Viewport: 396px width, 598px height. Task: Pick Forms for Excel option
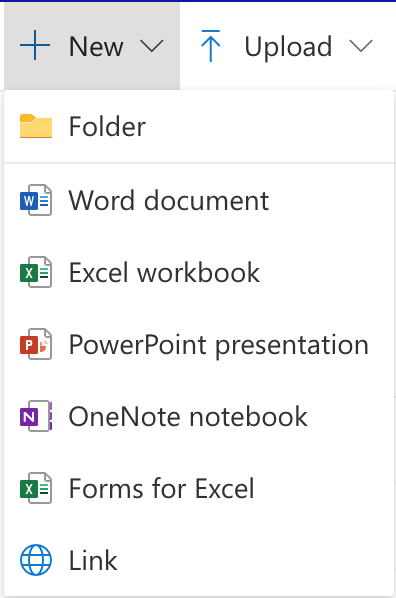[x=199, y=489]
